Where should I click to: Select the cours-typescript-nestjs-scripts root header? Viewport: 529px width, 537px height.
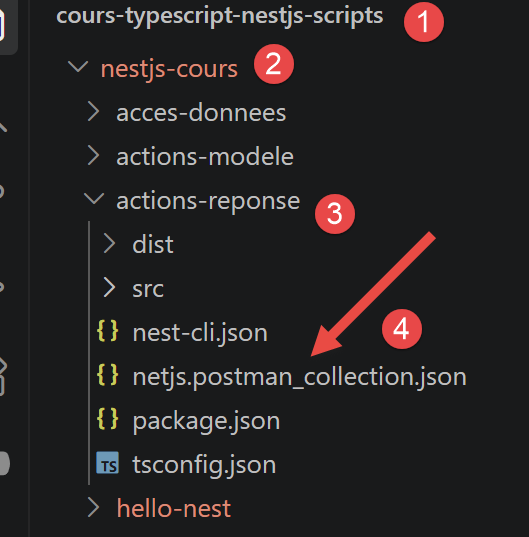point(219,16)
